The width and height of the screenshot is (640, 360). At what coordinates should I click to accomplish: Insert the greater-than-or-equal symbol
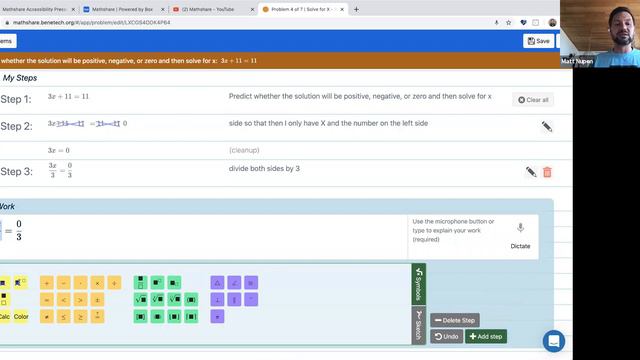pyautogui.click(x=80, y=316)
